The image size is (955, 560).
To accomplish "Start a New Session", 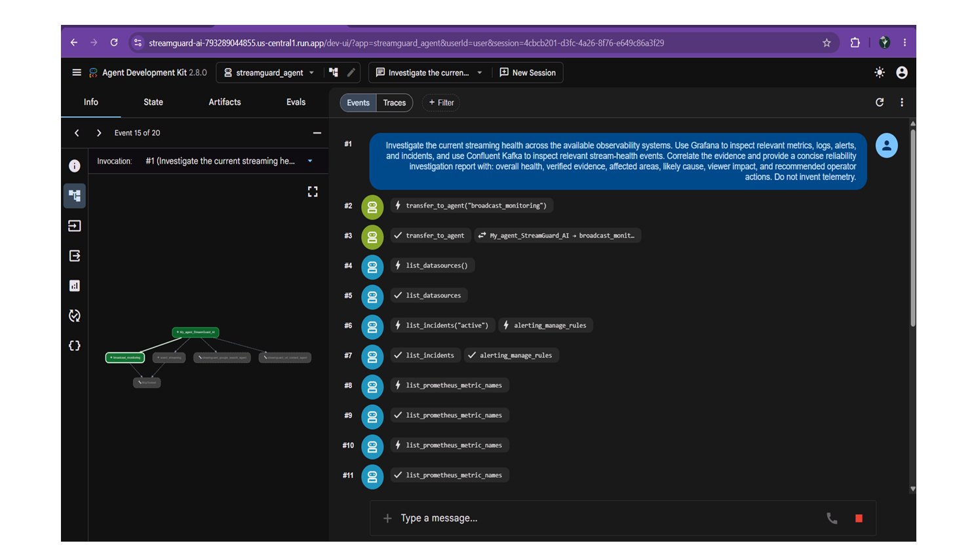I will pos(528,73).
